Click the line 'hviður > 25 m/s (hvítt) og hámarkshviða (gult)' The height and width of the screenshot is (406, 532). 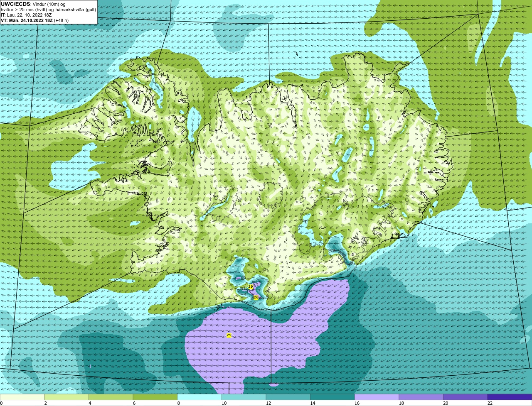click(x=48, y=10)
